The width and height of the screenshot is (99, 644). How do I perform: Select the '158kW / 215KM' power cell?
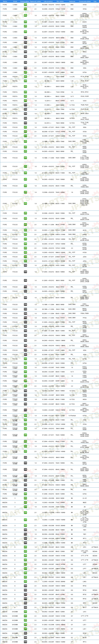[x=60, y=234]
